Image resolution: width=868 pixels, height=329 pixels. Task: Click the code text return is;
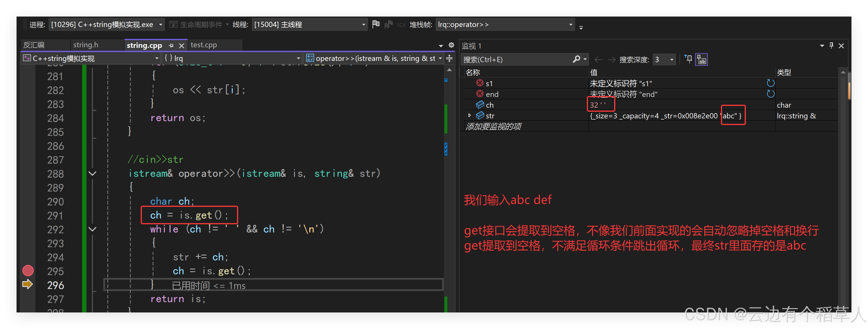178,299
